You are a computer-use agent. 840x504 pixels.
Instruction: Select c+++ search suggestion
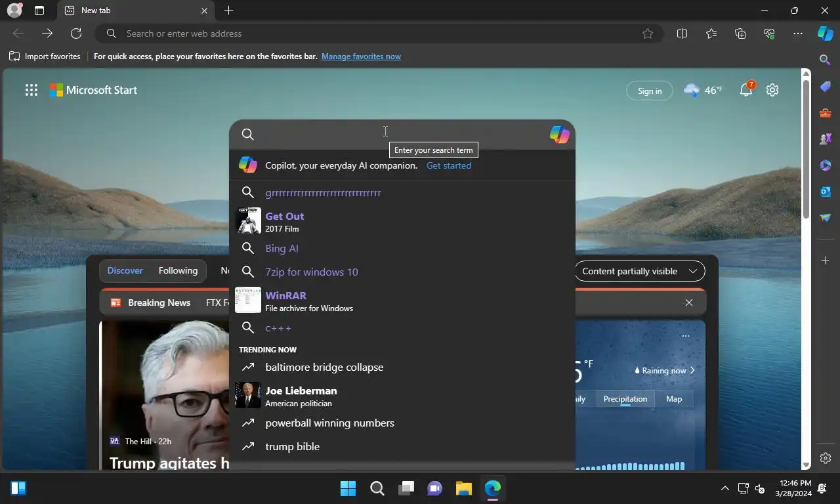click(402, 327)
